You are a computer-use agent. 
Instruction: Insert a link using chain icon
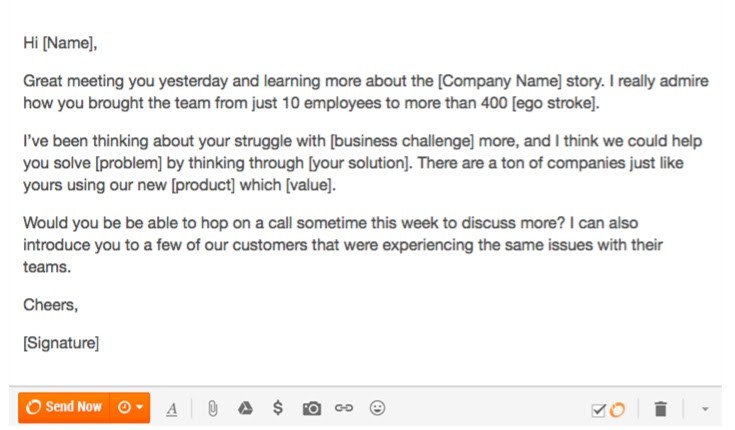[x=344, y=408]
